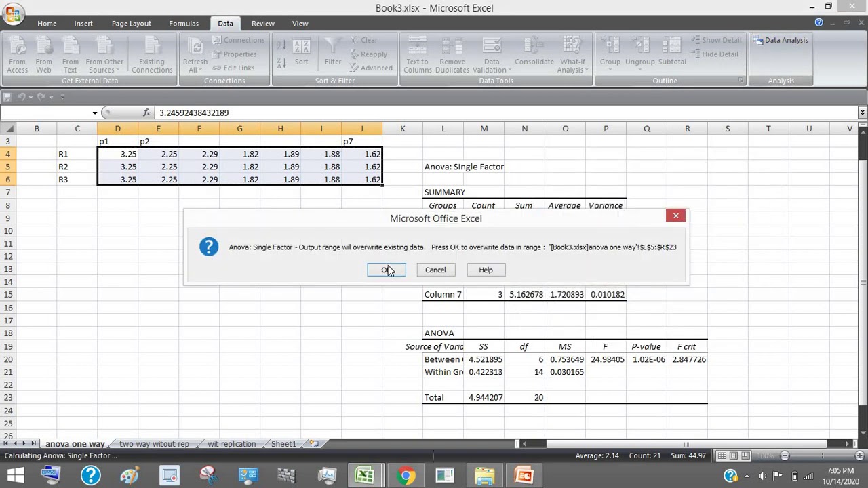This screenshot has width=868, height=488.
Task: Select 'wit replication' sheet tab
Action: pyautogui.click(x=232, y=444)
